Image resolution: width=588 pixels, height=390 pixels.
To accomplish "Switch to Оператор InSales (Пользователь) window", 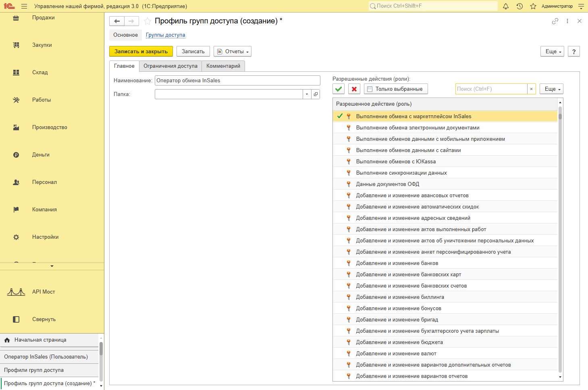I will pyautogui.click(x=49, y=357).
